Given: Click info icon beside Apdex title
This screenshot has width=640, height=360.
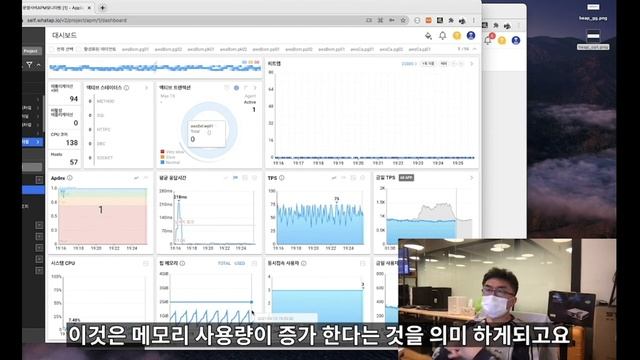Looking at the screenshot, I should pos(70,178).
